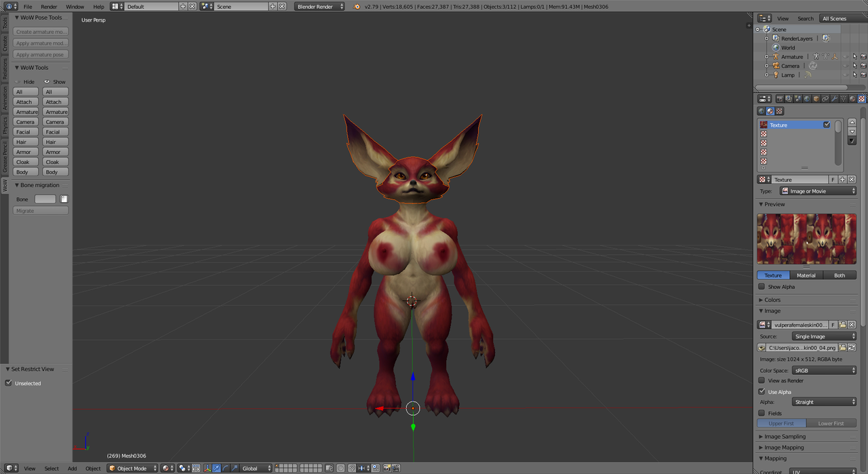Open the Global orientation dropdown

(x=256, y=469)
